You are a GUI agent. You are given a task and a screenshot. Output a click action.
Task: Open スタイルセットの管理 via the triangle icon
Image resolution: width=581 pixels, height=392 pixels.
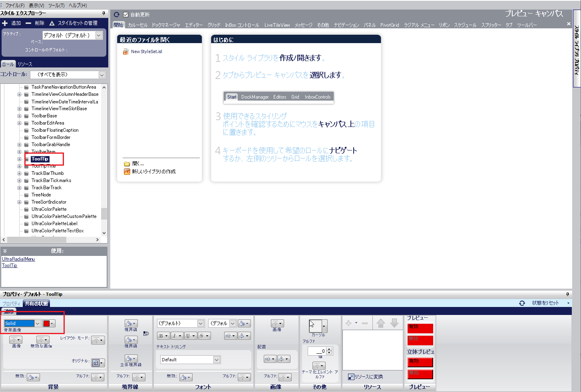click(x=52, y=23)
